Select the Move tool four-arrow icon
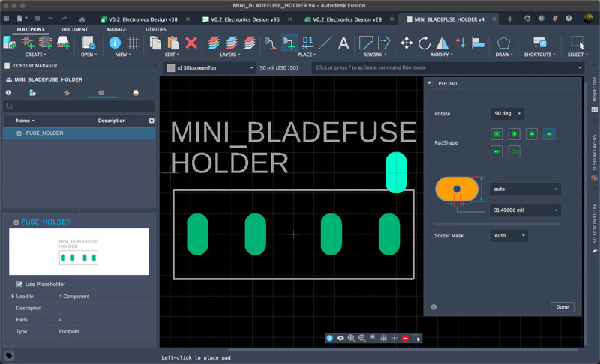600x364 pixels. 406,43
